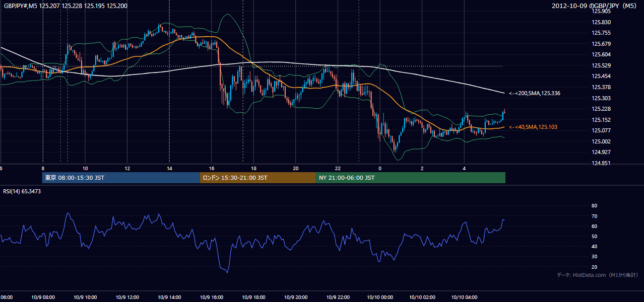644x302 pixels.
Task: Click the 40 SMA 125.103 label
Action: pyautogui.click(x=533, y=127)
